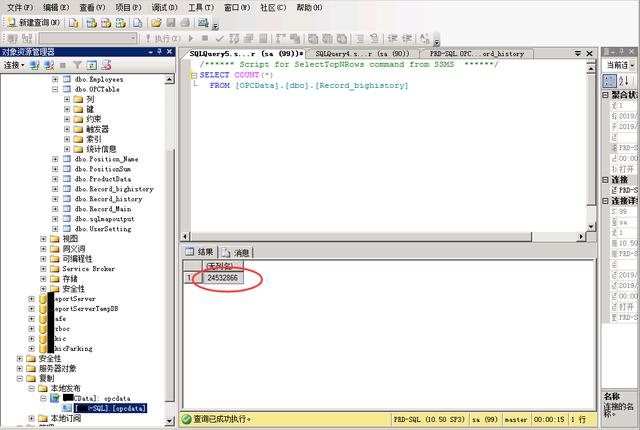640x430 pixels.
Task: Click result cell 24532866
Action: [x=223, y=278]
